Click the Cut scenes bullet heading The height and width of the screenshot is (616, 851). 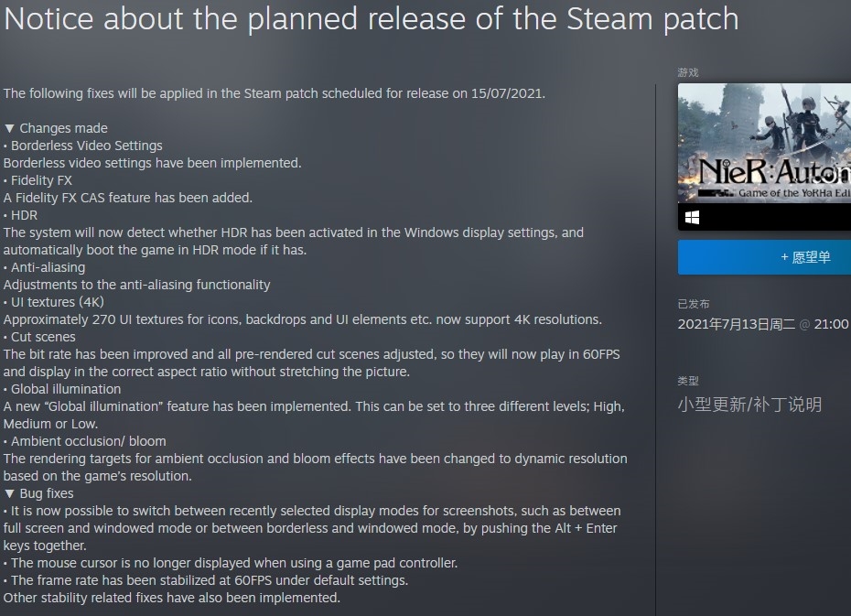click(43, 337)
